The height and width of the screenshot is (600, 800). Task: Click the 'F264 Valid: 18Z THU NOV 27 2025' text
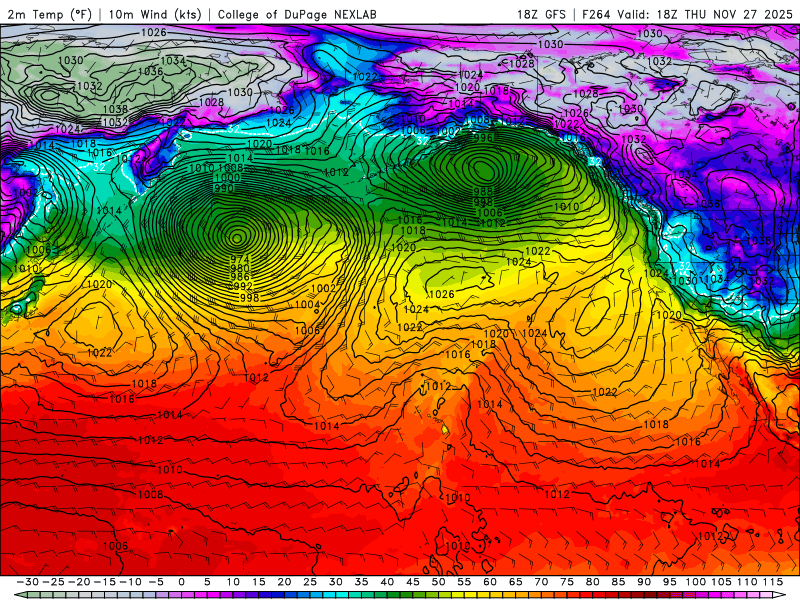pos(687,14)
